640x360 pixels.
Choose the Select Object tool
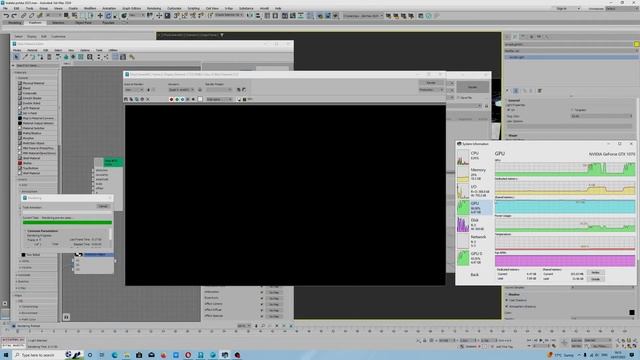(x=66, y=16)
